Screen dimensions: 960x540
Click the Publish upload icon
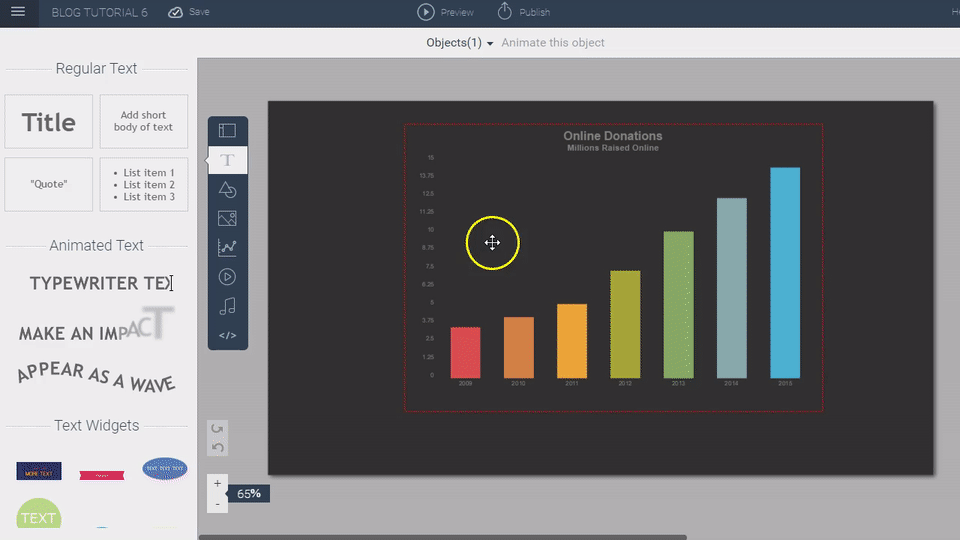point(504,11)
